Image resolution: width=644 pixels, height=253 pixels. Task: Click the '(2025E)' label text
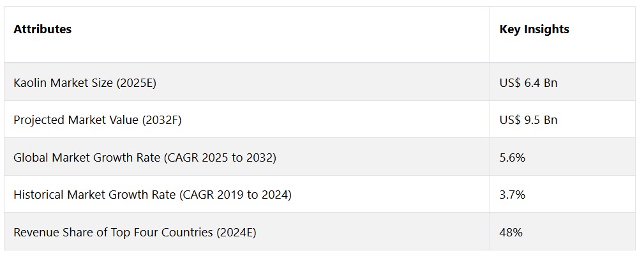click(x=137, y=83)
